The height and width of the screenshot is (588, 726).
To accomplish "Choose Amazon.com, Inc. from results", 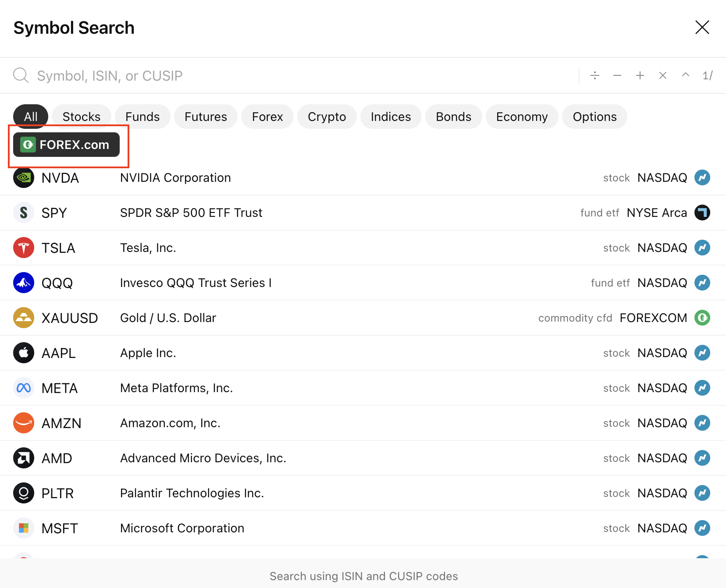I will tap(171, 423).
